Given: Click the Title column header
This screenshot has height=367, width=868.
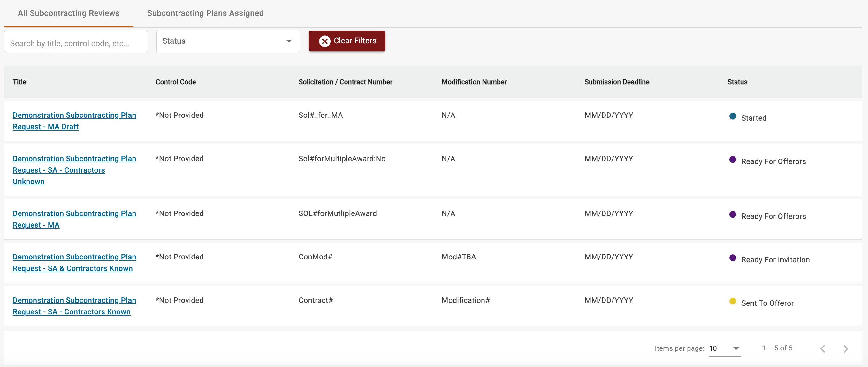Looking at the screenshot, I should [19, 82].
